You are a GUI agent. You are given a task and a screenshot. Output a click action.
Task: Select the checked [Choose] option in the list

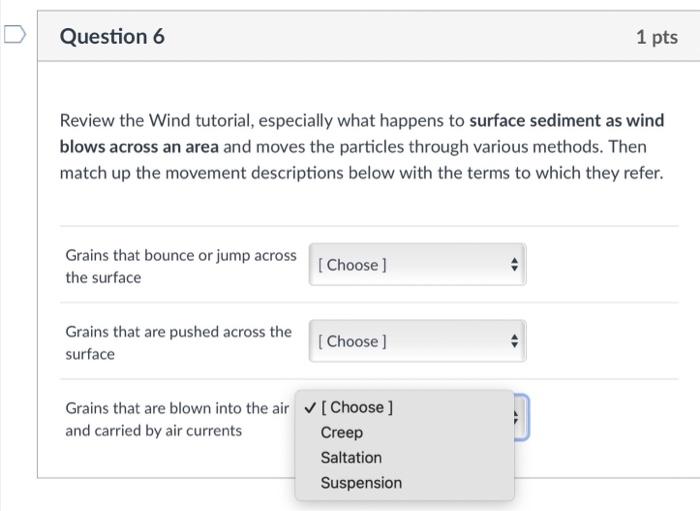click(361, 408)
